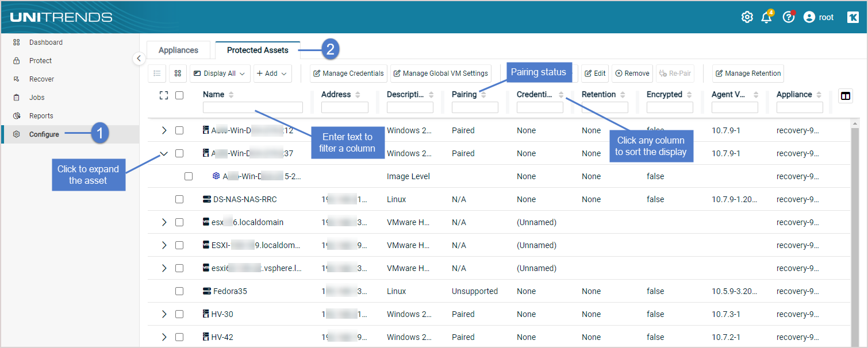The image size is (868, 348).
Task: Collapse the left sidebar with the chevron
Action: pyautogui.click(x=139, y=59)
